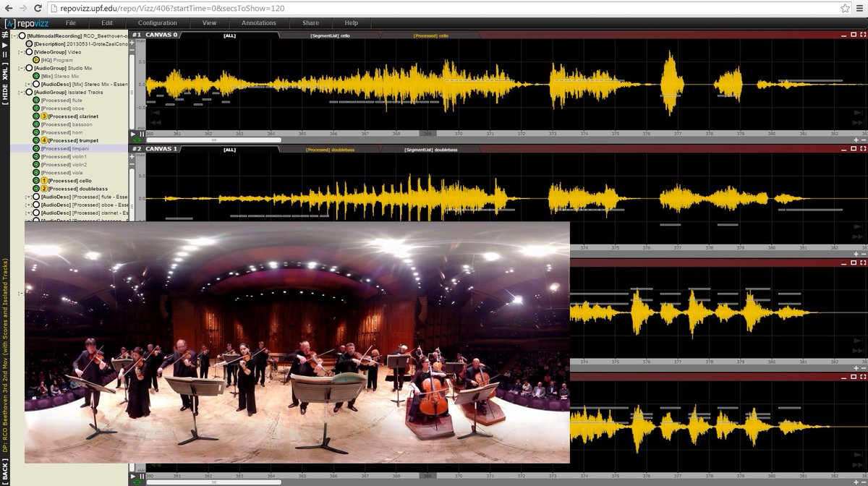The height and width of the screenshot is (486, 868).
Task: Play the Processed clarinet track icon
Action: click(x=36, y=116)
